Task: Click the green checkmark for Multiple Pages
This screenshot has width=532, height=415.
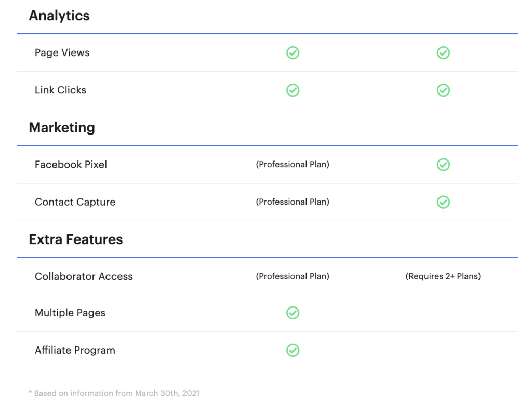Action: [293, 313]
